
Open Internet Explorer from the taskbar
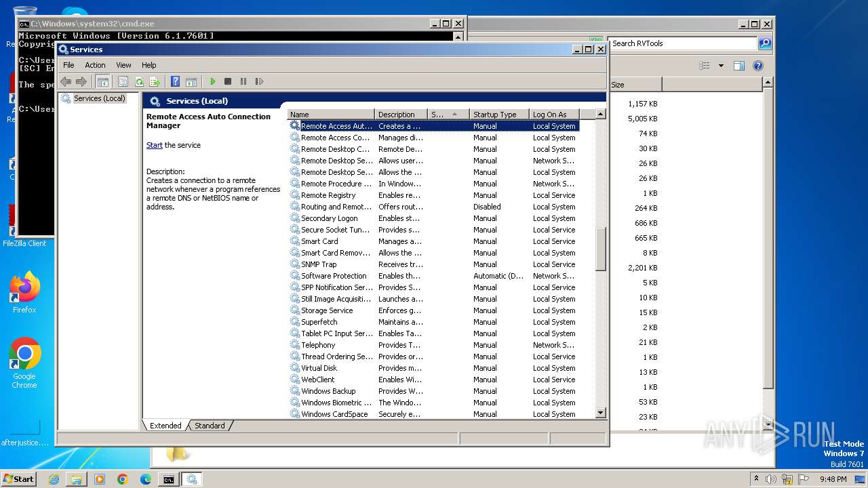point(54,479)
